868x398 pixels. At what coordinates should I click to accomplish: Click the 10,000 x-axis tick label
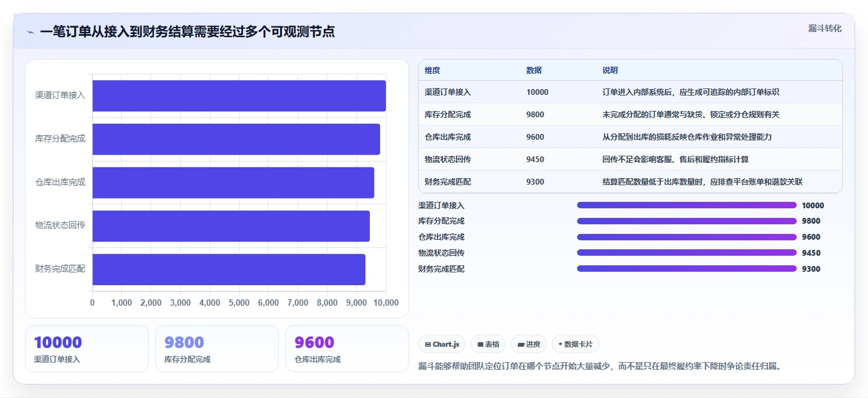point(385,303)
